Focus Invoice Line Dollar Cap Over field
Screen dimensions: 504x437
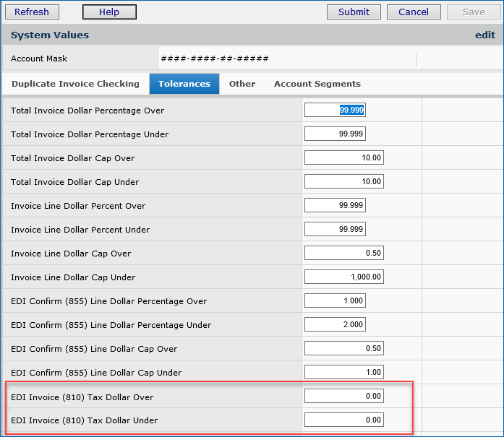pyautogui.click(x=343, y=253)
